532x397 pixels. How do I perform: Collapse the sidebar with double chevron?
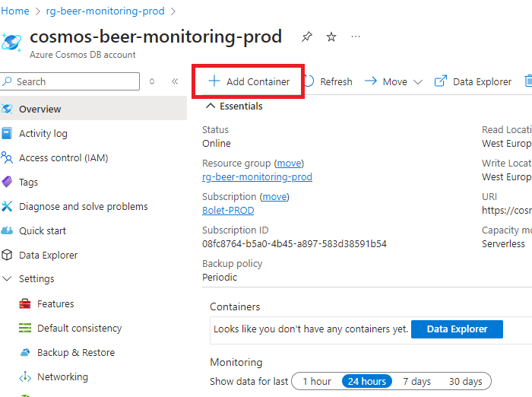coord(175,81)
